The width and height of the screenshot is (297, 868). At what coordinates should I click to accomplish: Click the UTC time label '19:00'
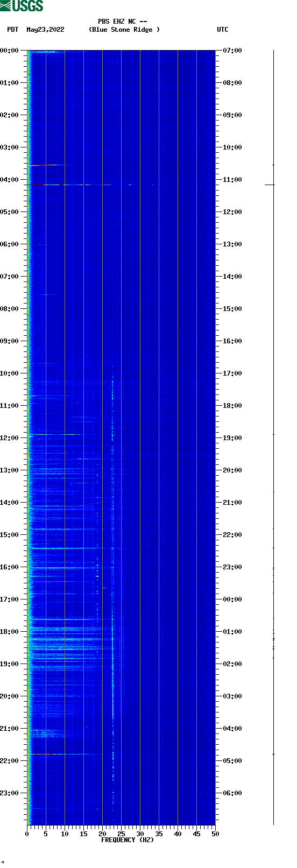(x=232, y=438)
